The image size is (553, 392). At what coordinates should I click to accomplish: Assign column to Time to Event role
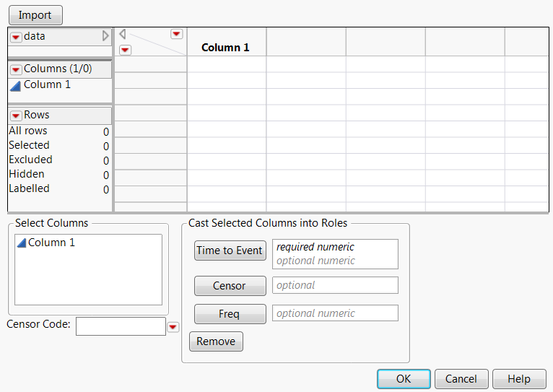(230, 251)
